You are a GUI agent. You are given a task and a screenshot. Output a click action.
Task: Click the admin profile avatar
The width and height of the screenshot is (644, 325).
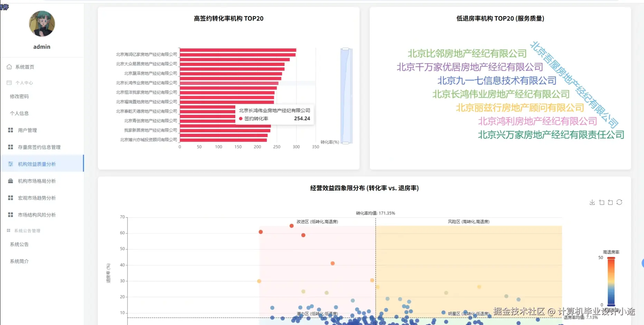(x=42, y=24)
